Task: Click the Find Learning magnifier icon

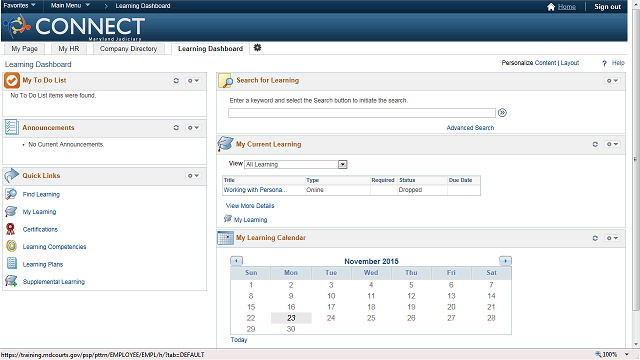Action: point(11,194)
